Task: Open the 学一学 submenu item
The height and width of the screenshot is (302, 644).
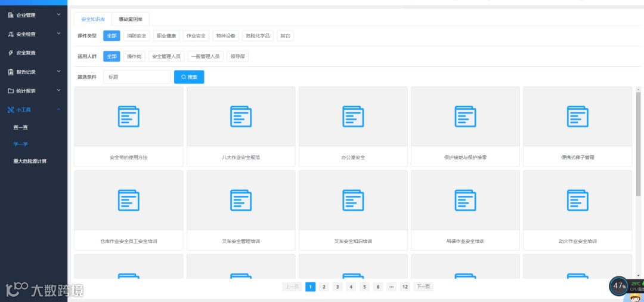Action: point(20,144)
